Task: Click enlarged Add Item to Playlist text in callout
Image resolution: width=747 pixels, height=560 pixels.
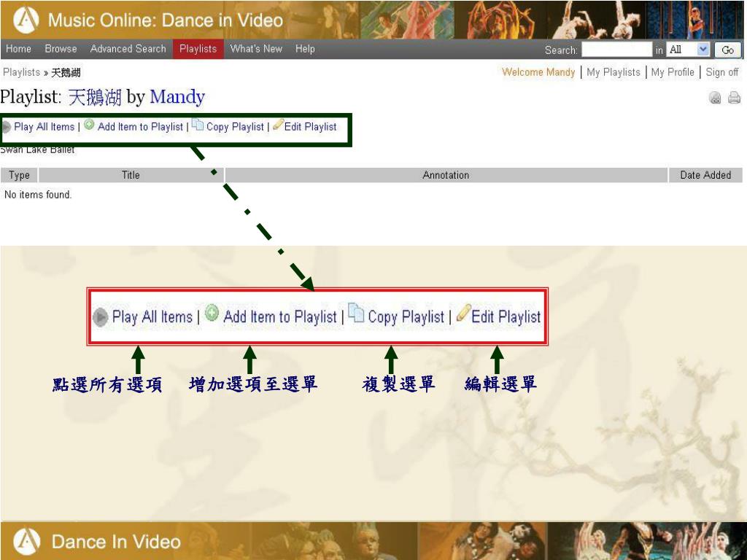Action: (x=280, y=317)
